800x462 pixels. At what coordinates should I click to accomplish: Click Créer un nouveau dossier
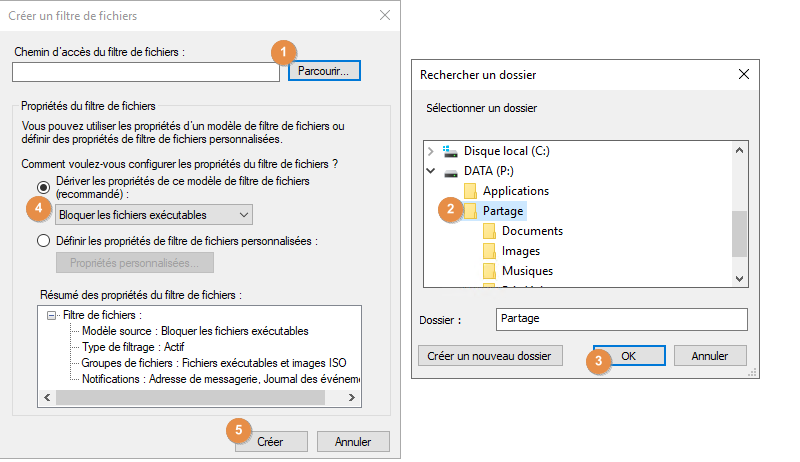[490, 355]
